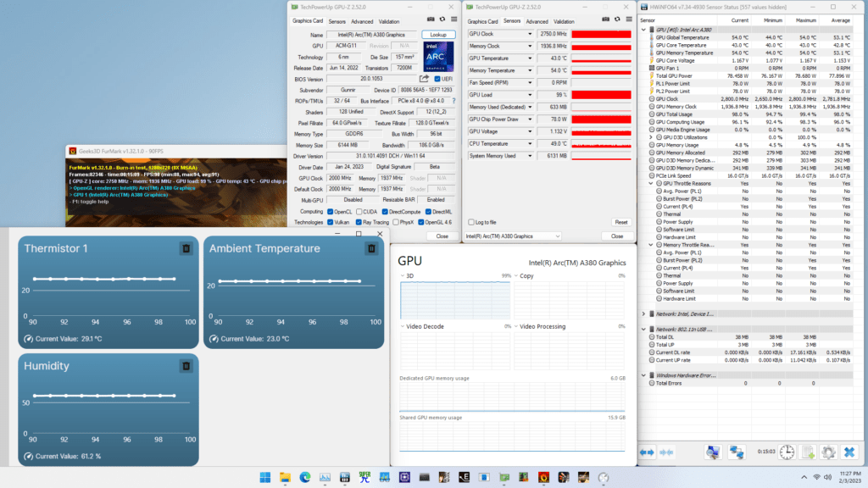The image size is (868, 488).
Task: Click the Maximum column header in HWiNFO
Action: [806, 20]
